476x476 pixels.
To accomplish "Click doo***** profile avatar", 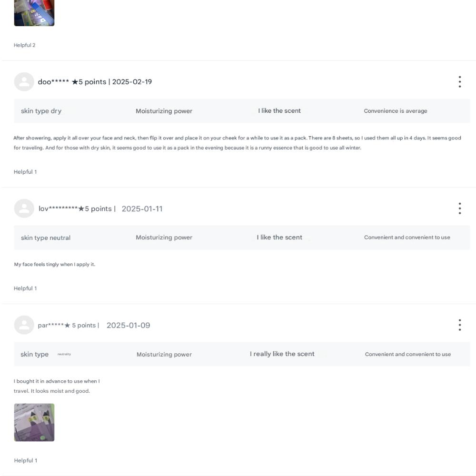I will 24,82.
